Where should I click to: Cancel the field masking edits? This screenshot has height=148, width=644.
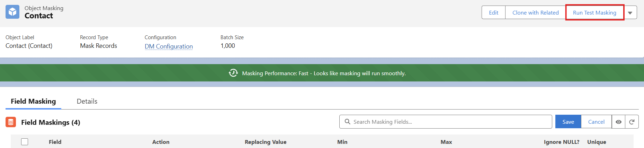(596, 122)
